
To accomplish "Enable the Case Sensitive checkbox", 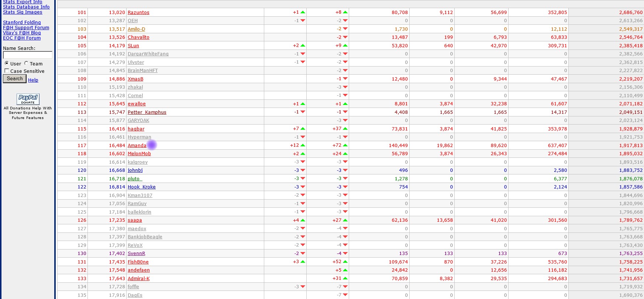I will click(7, 71).
